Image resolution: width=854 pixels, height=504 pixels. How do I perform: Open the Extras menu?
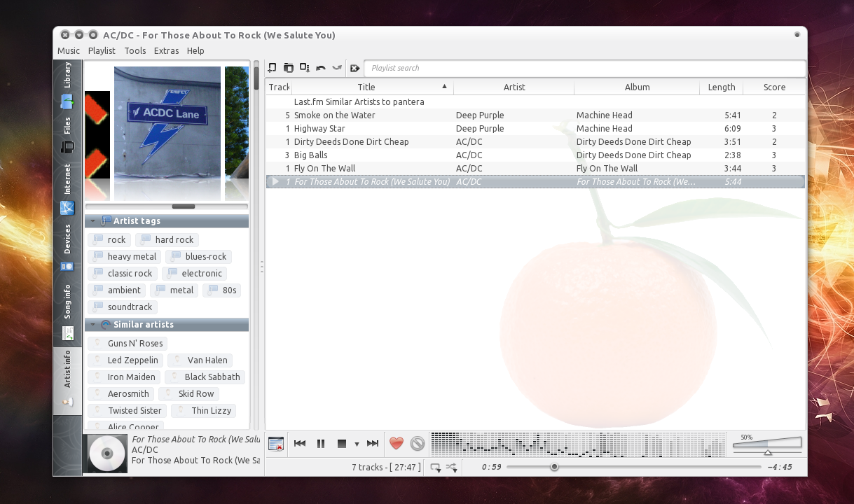pos(167,50)
